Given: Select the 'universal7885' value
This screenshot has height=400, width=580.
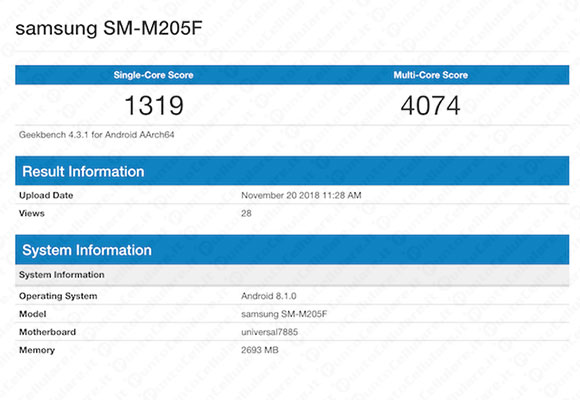Looking at the screenshot, I should click(269, 332).
